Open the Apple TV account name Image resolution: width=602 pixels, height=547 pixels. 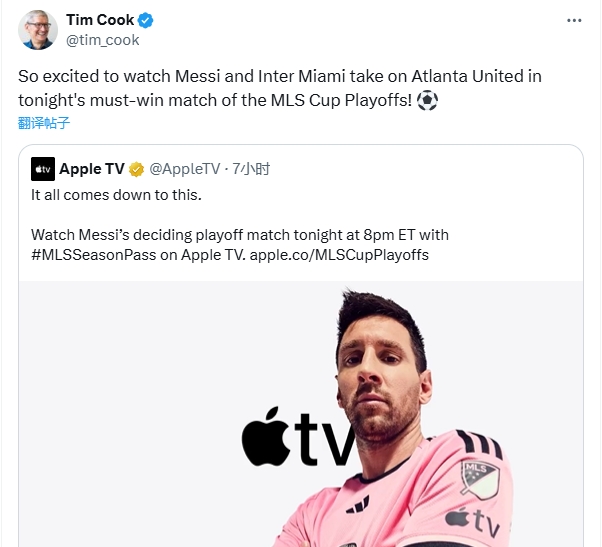point(92,169)
